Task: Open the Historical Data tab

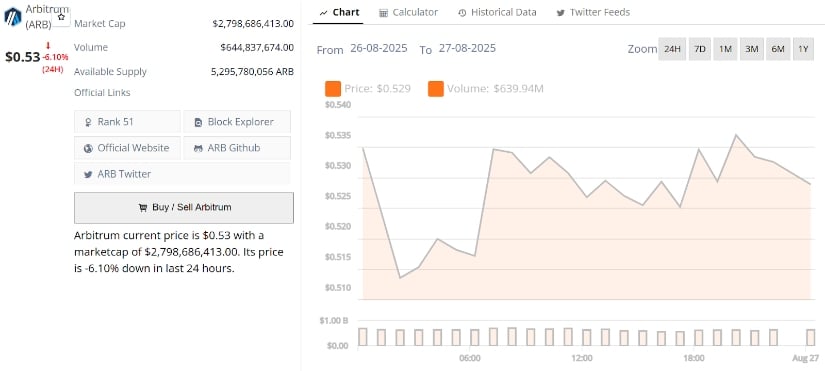Action: coord(497,12)
